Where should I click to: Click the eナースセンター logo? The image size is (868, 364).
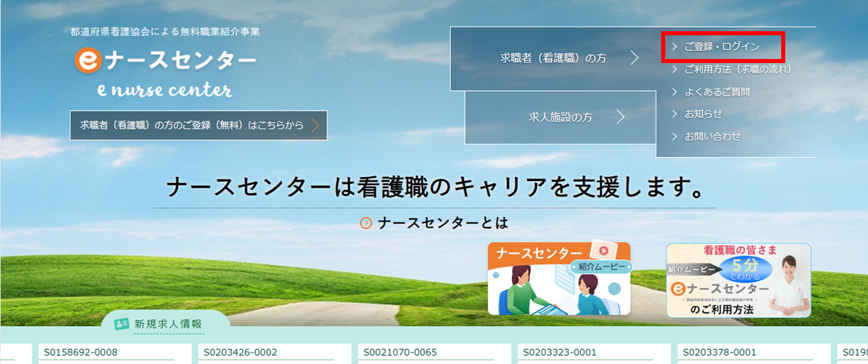coord(165,61)
